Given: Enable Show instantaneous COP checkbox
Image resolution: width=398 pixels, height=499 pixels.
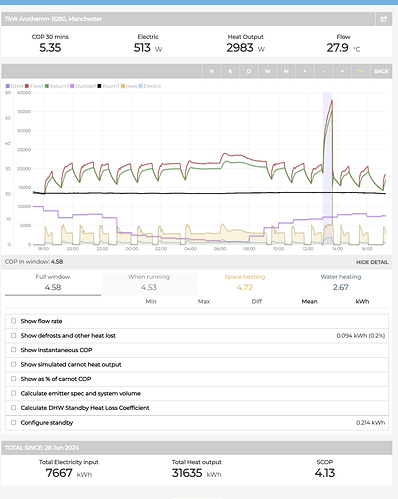Looking at the screenshot, I should (x=13, y=350).
